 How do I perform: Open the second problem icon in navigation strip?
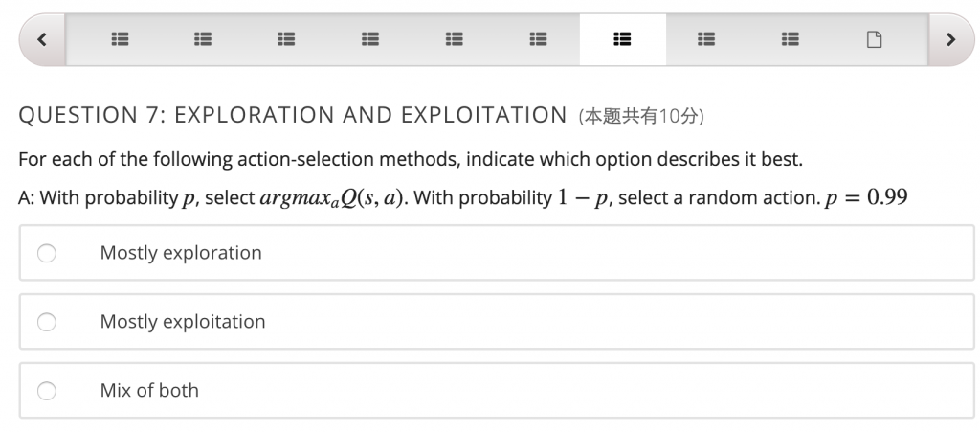click(x=202, y=40)
